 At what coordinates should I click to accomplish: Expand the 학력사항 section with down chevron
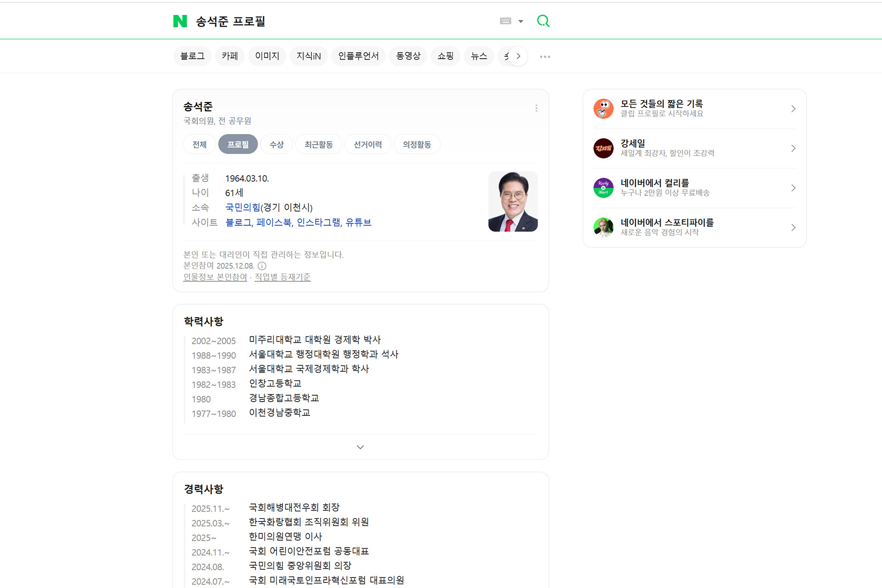[360, 447]
